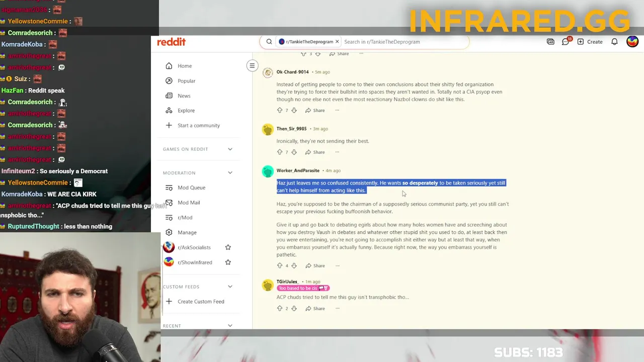The image size is (644, 362).
Task: Collapse the Games on Reddit section
Action: pyautogui.click(x=230, y=149)
